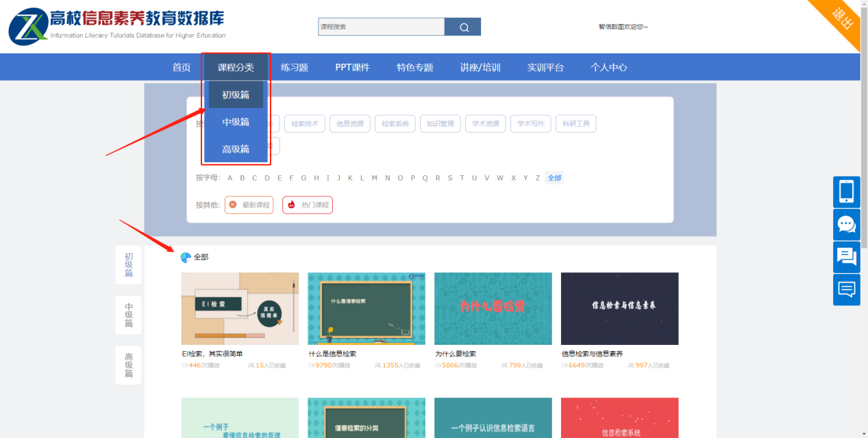Open the double speech bubble forum icon
This screenshot has height=438, width=868.
(846, 257)
